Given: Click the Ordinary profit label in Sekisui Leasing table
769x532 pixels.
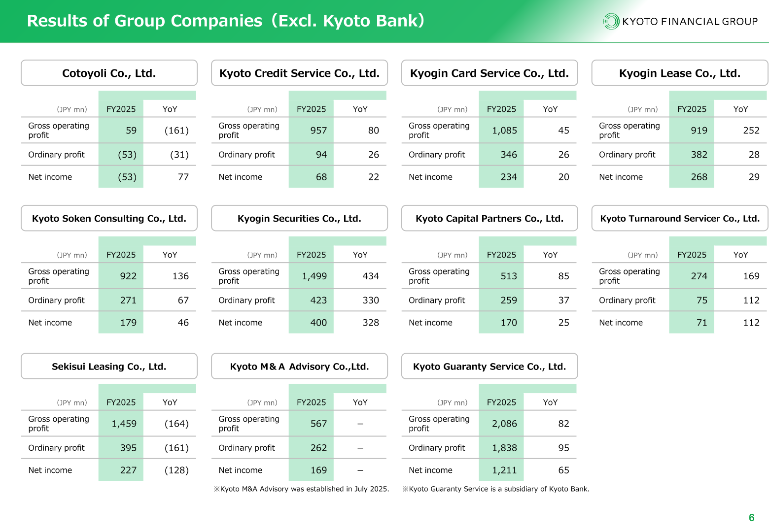Looking at the screenshot, I should [56, 448].
